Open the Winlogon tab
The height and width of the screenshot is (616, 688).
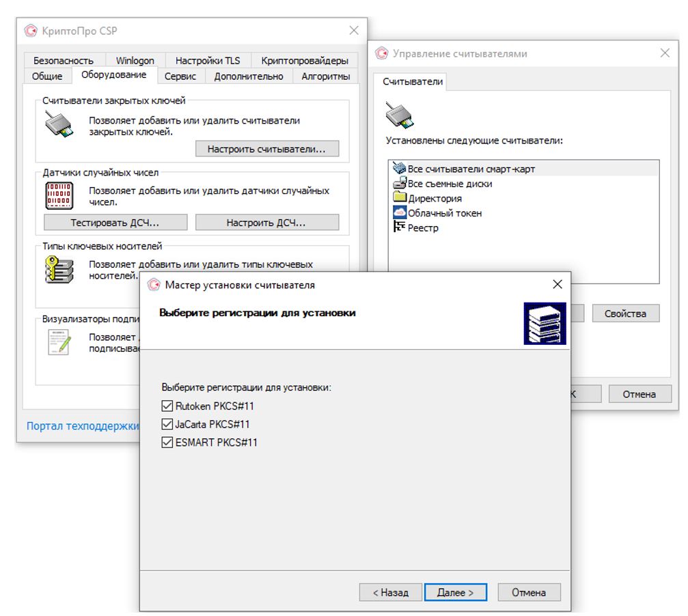tap(135, 61)
